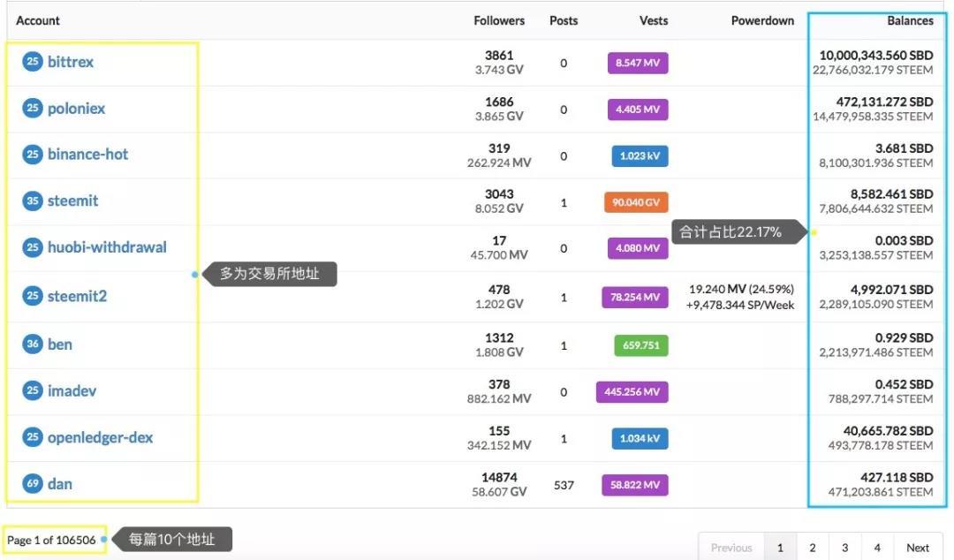Open the huobi-withdrawal account link
This screenshot has width=954, height=560.
pyautogui.click(x=107, y=247)
